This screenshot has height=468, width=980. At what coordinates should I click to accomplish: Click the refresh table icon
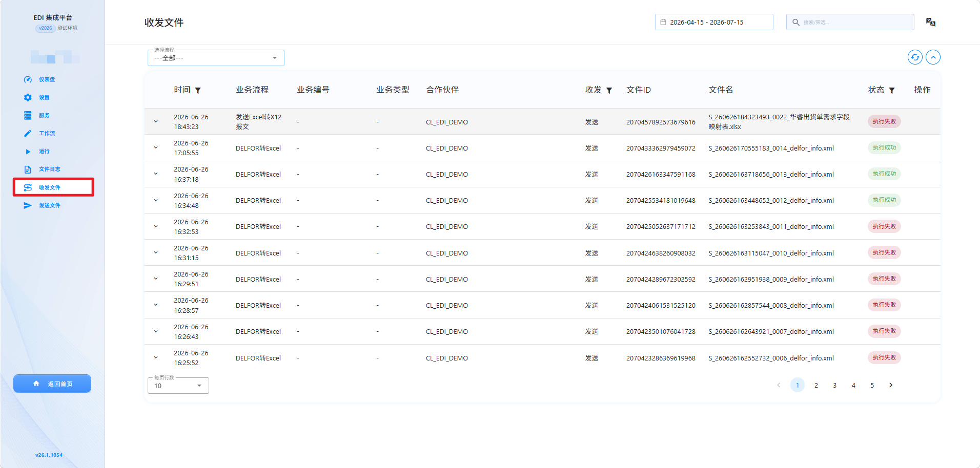[x=915, y=57]
